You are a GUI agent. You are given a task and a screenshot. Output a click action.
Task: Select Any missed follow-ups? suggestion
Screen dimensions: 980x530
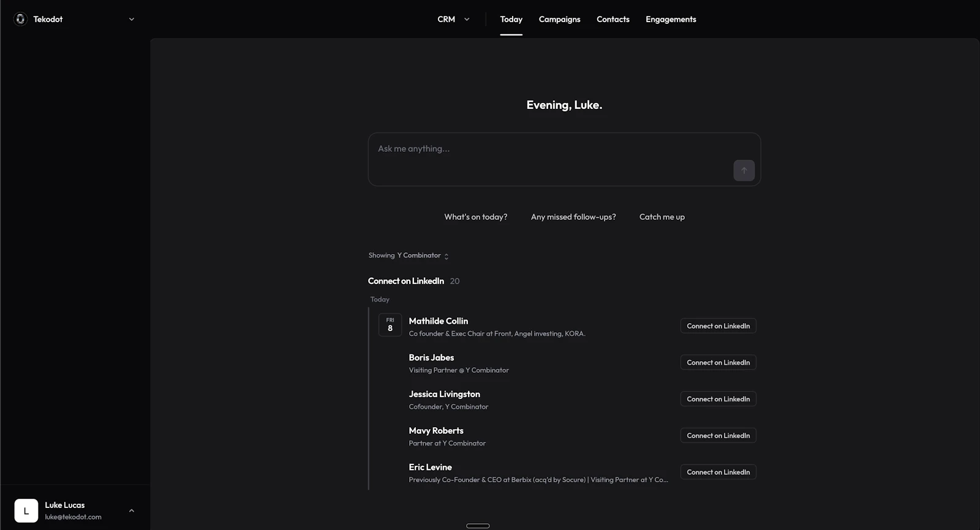(573, 217)
